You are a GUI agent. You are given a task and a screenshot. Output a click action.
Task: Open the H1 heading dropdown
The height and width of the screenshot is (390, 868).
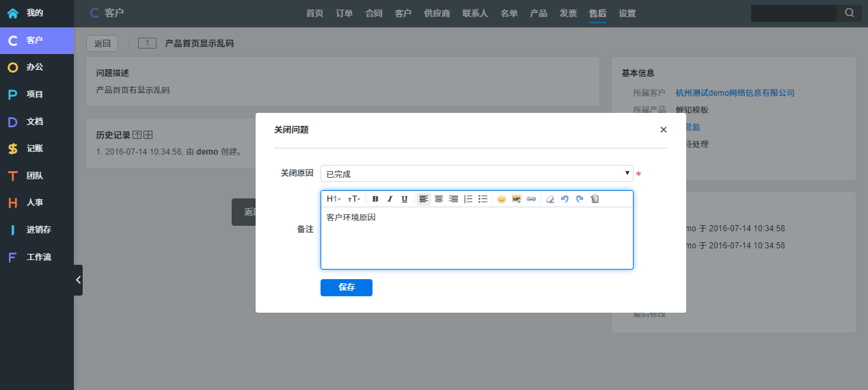pyautogui.click(x=334, y=199)
